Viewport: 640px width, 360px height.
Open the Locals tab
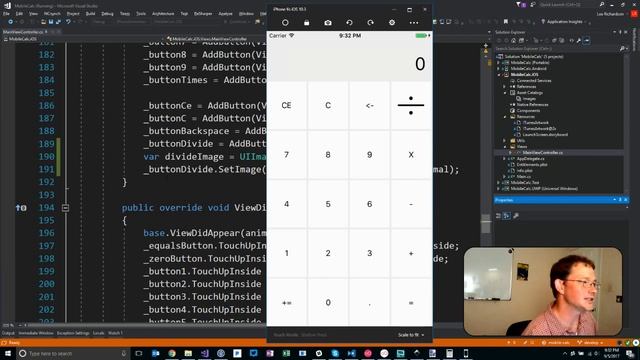coord(98,333)
